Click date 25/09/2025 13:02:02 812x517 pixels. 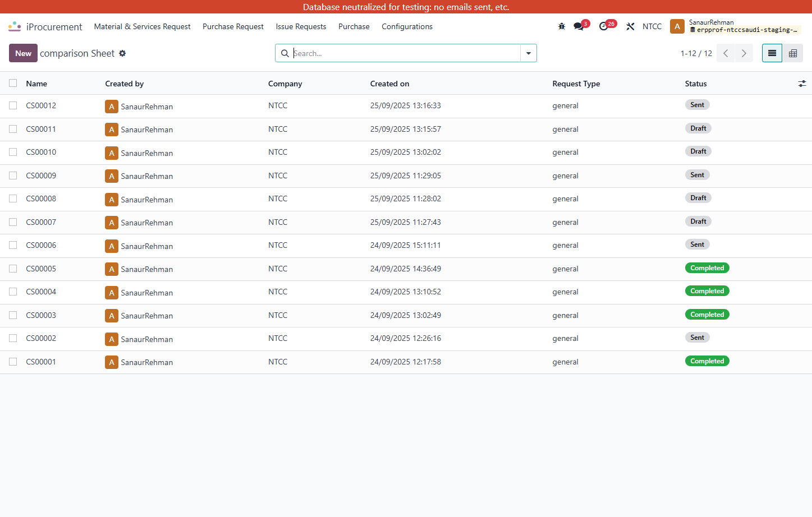tap(406, 152)
